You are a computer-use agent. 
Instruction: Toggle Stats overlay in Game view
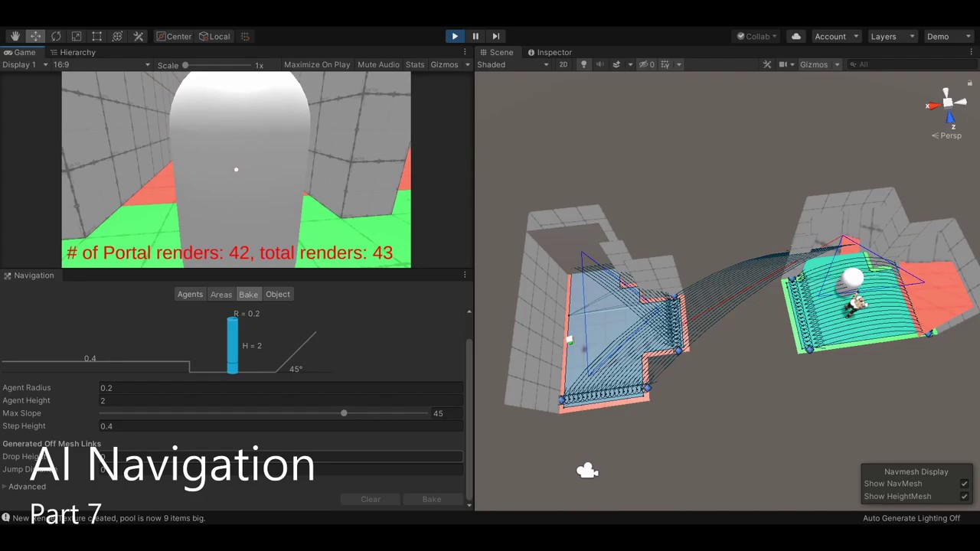pos(415,64)
